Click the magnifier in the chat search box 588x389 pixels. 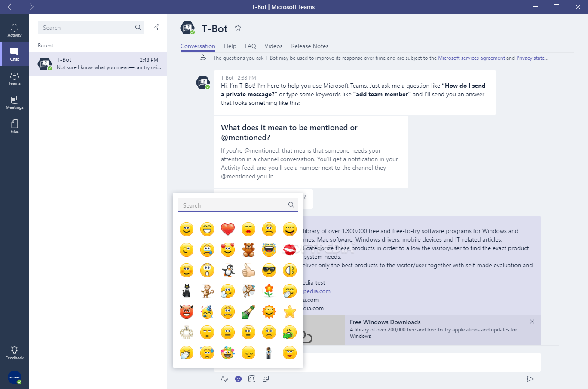point(138,28)
